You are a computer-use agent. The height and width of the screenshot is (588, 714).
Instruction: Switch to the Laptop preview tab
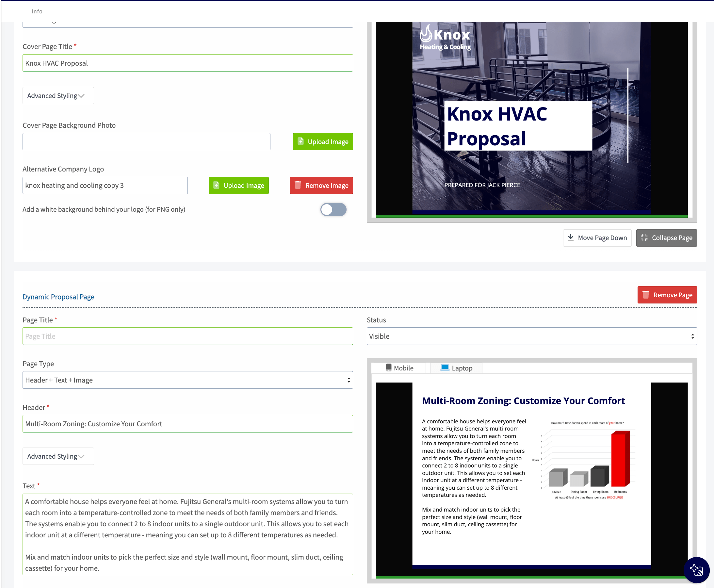point(456,368)
